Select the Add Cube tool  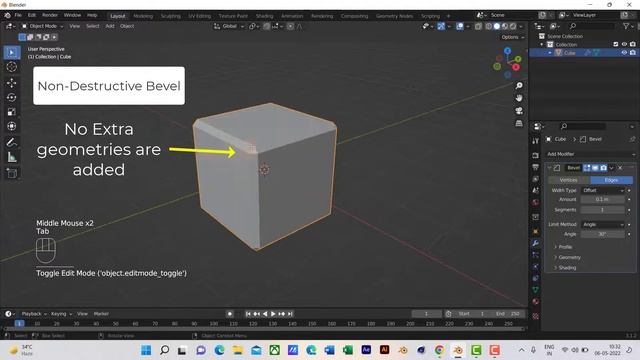[x=12, y=173]
